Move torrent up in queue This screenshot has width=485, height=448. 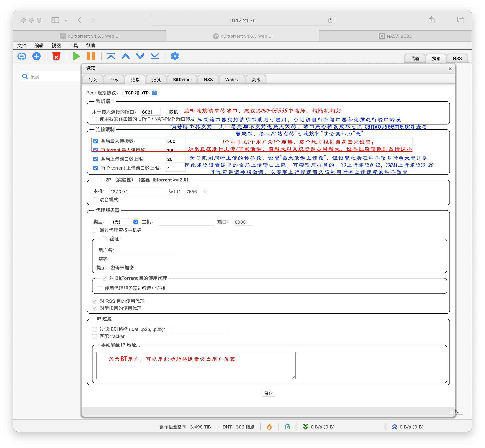(x=126, y=56)
